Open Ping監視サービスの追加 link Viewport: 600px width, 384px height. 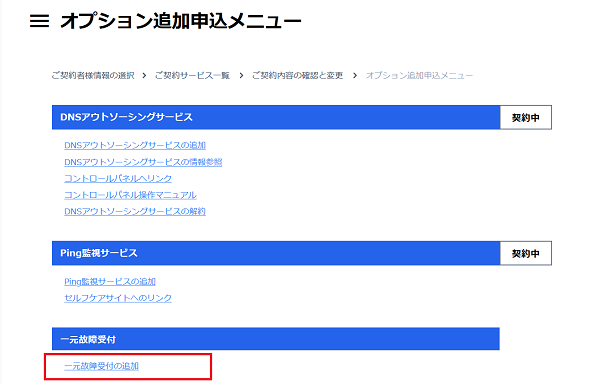tap(110, 281)
